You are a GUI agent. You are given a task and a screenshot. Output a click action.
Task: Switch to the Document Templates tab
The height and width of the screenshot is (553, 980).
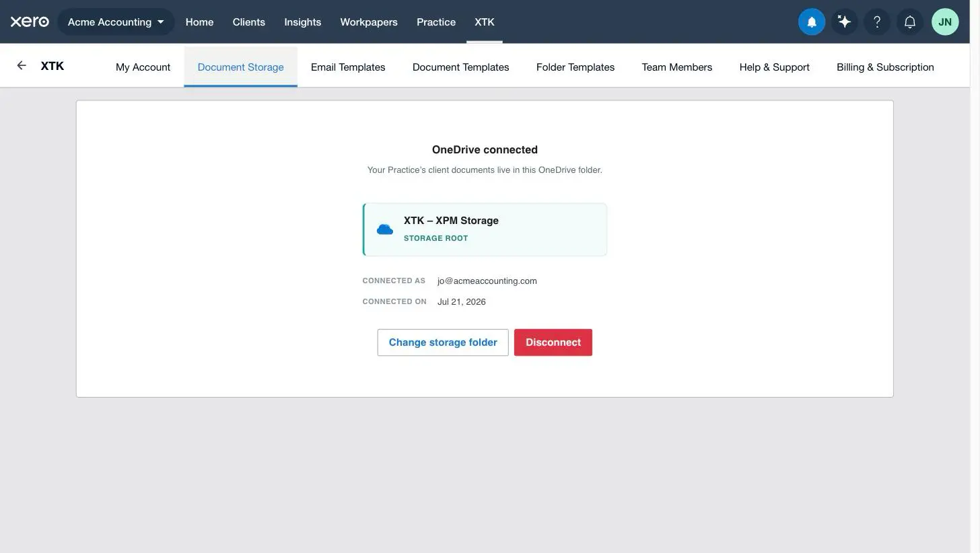point(460,67)
